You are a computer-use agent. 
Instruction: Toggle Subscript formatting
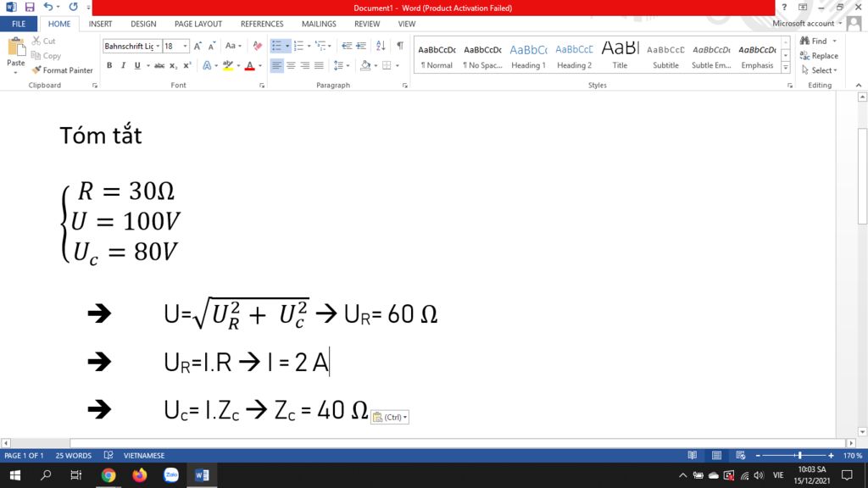tap(173, 65)
